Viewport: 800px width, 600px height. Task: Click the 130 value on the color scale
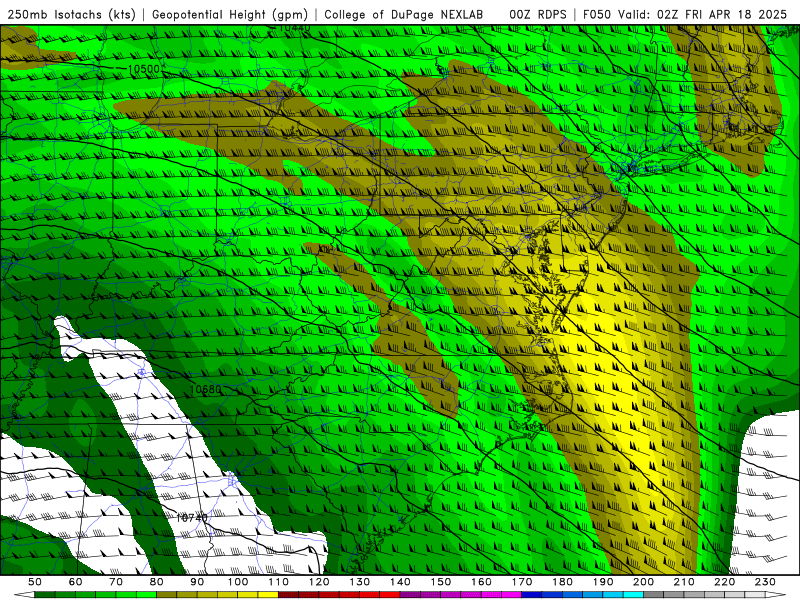click(360, 582)
